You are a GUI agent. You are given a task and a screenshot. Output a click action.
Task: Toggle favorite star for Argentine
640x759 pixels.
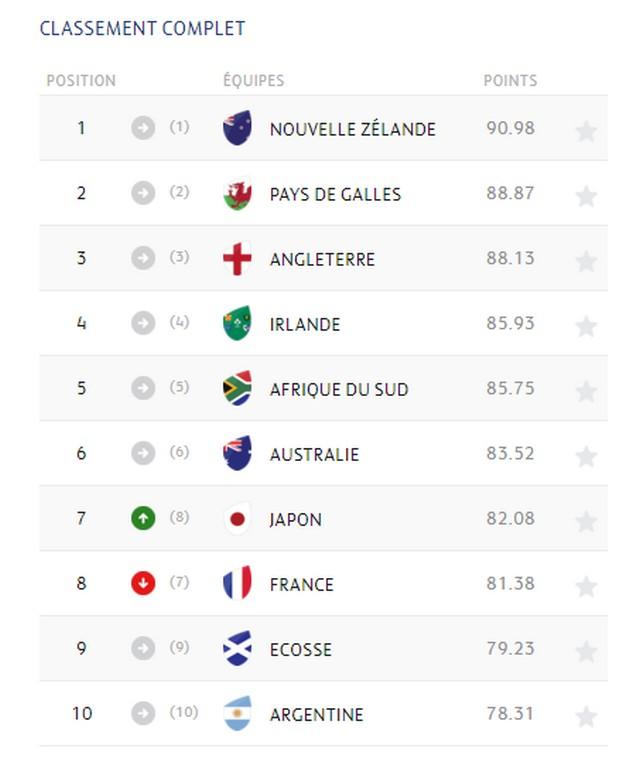coord(586,716)
